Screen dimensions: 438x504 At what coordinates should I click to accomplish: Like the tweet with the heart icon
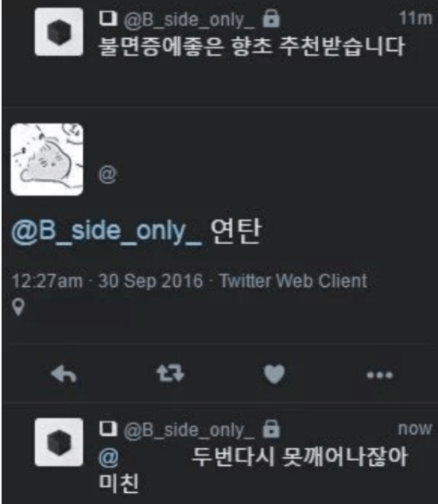pos(274,374)
